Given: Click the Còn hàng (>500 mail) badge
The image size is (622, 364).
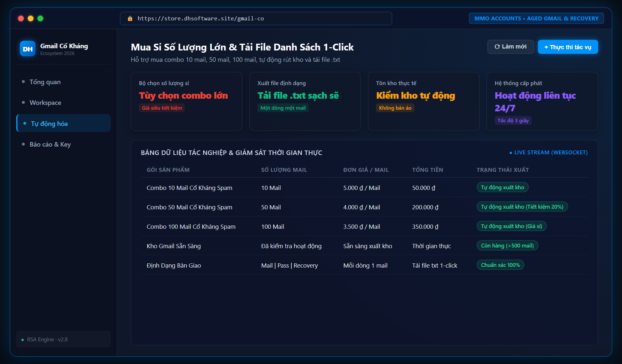Looking at the screenshot, I should 507,246.
